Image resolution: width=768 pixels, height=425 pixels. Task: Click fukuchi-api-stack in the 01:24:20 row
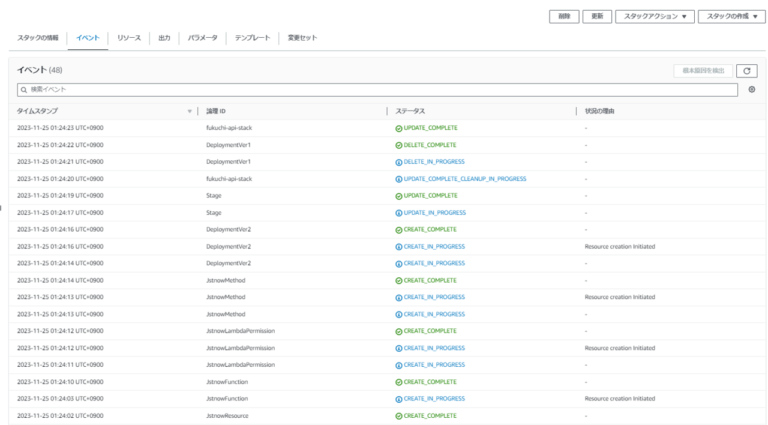click(229, 179)
